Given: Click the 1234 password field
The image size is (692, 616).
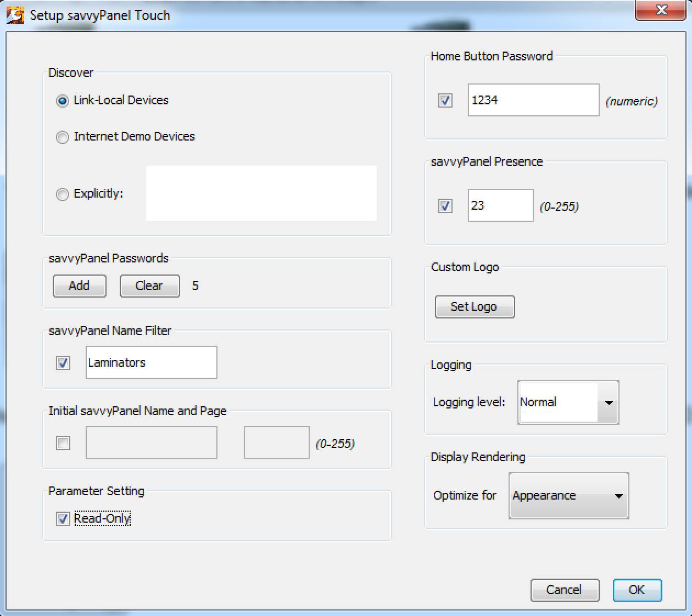Looking at the screenshot, I should click(x=533, y=100).
